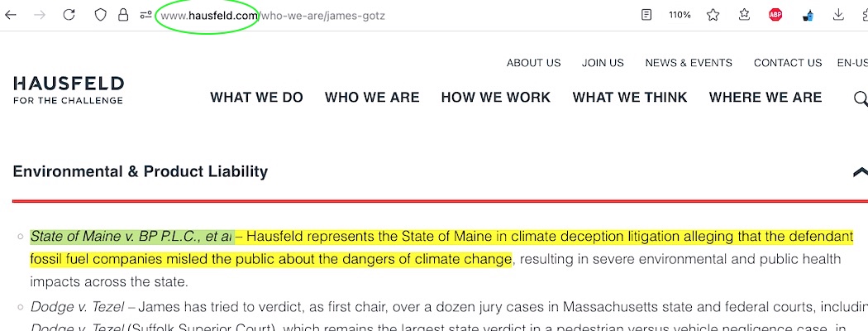Show site security padlock info
The image size is (868, 331).
pos(123,15)
